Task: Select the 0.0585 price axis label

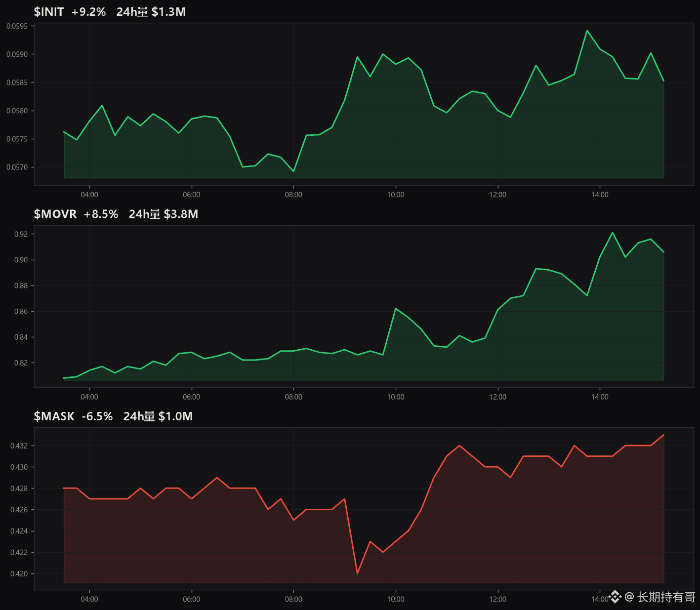Action: click(x=17, y=82)
